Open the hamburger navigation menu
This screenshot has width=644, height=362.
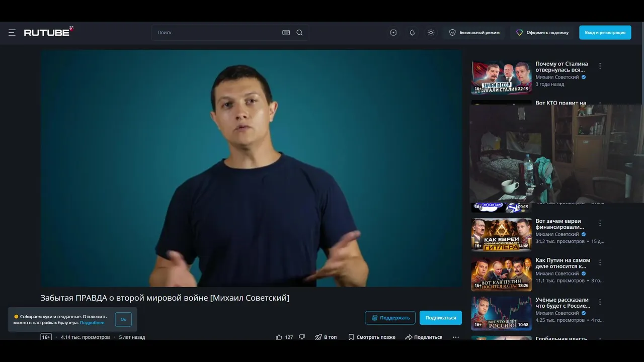12,33
